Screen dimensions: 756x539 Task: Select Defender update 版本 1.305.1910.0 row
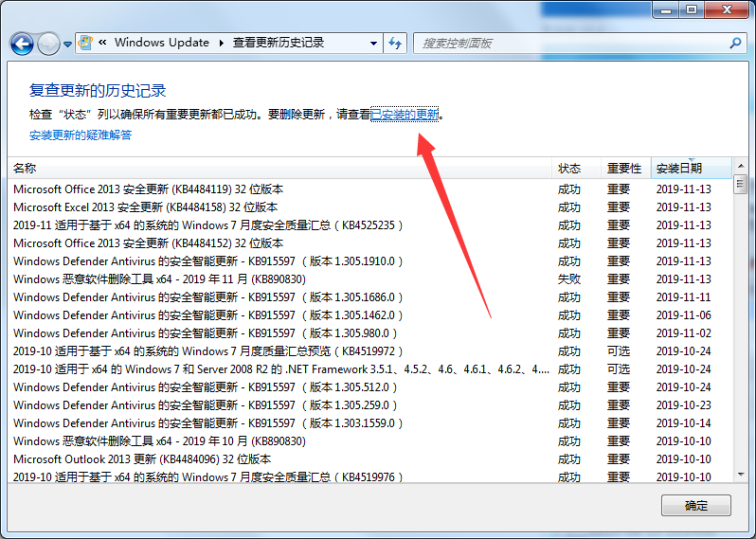click(369, 261)
